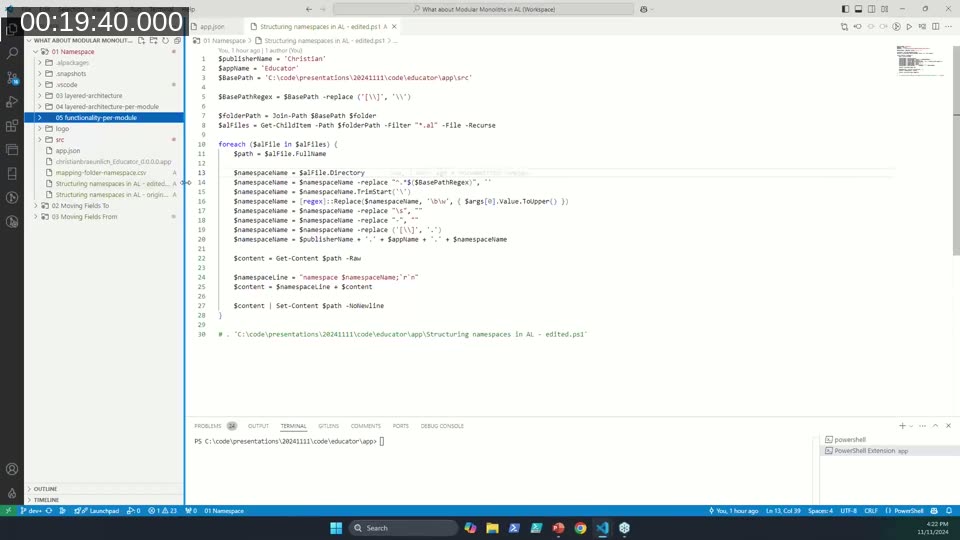Change encoding via UTF-8 status item
The width and height of the screenshot is (960, 540).
849,511
